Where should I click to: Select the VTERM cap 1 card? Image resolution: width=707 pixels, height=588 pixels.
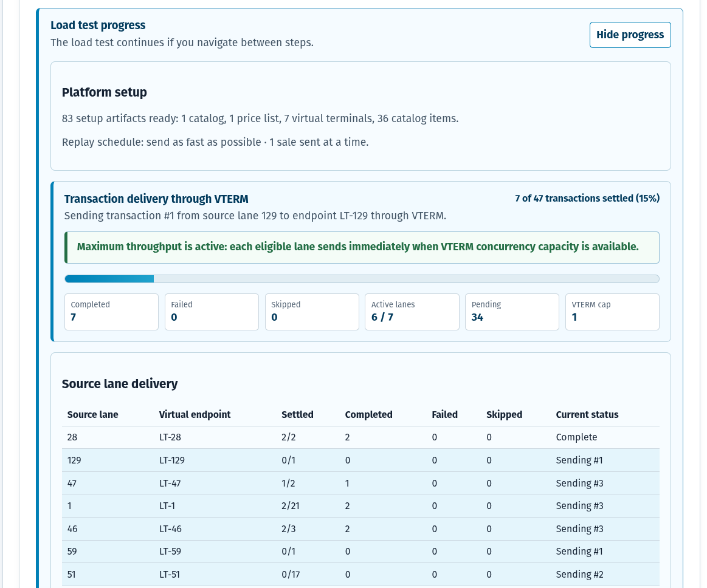coord(612,312)
